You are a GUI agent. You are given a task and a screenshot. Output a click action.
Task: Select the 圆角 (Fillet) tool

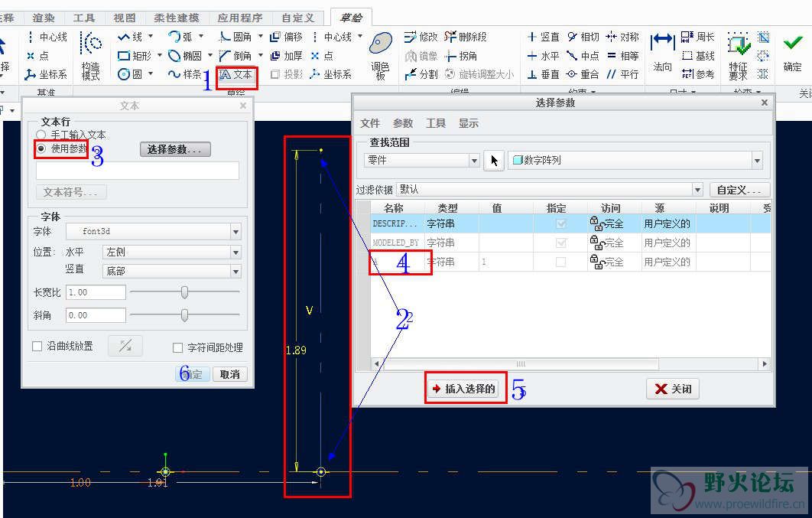point(235,37)
